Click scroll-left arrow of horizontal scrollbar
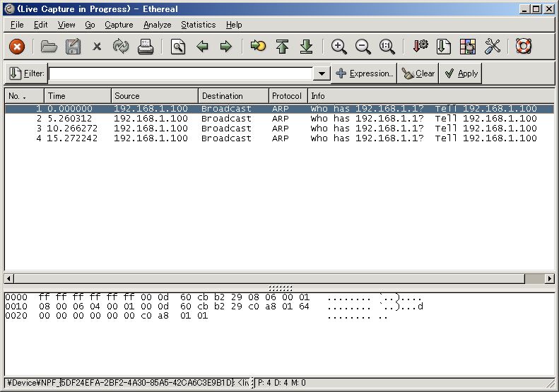The image size is (559, 392). (9, 279)
